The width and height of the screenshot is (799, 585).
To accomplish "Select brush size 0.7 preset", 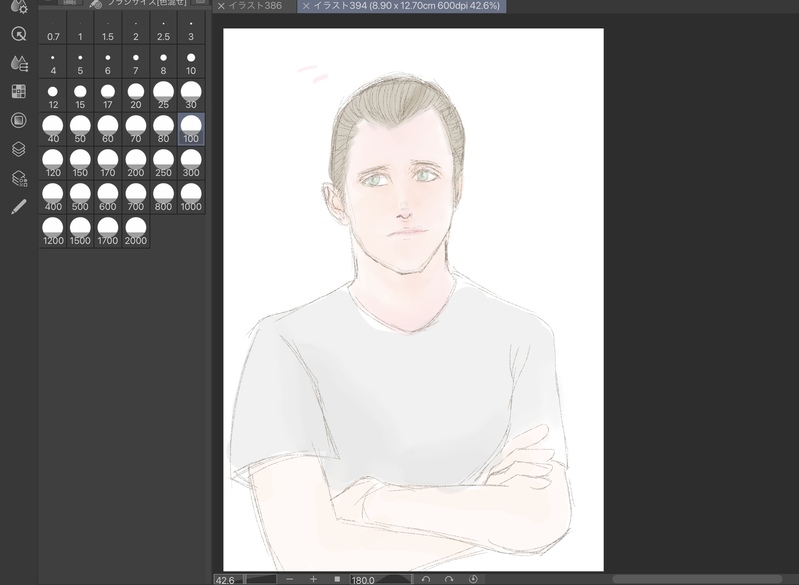I will (x=53, y=30).
